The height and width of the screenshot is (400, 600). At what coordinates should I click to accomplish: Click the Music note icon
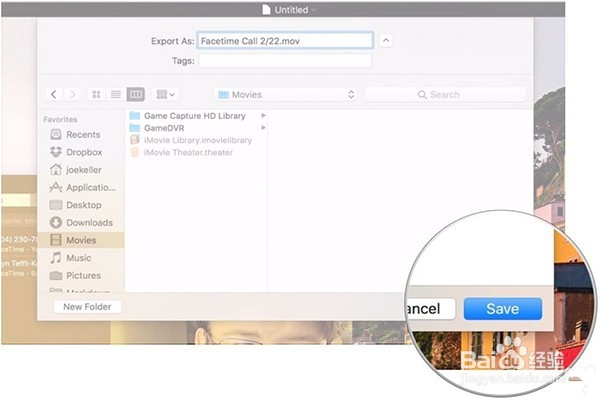[x=56, y=258]
